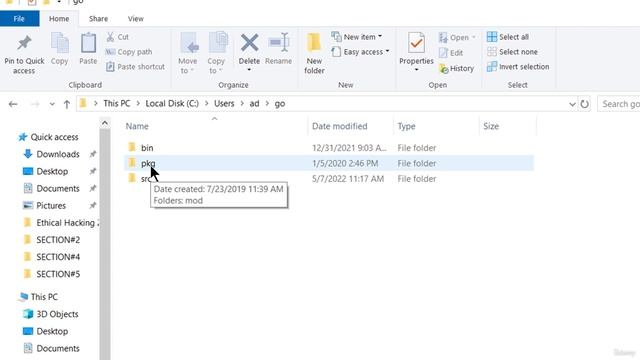640x360 pixels.
Task: Click the navigation pane scrollbar
Action: [105, 244]
